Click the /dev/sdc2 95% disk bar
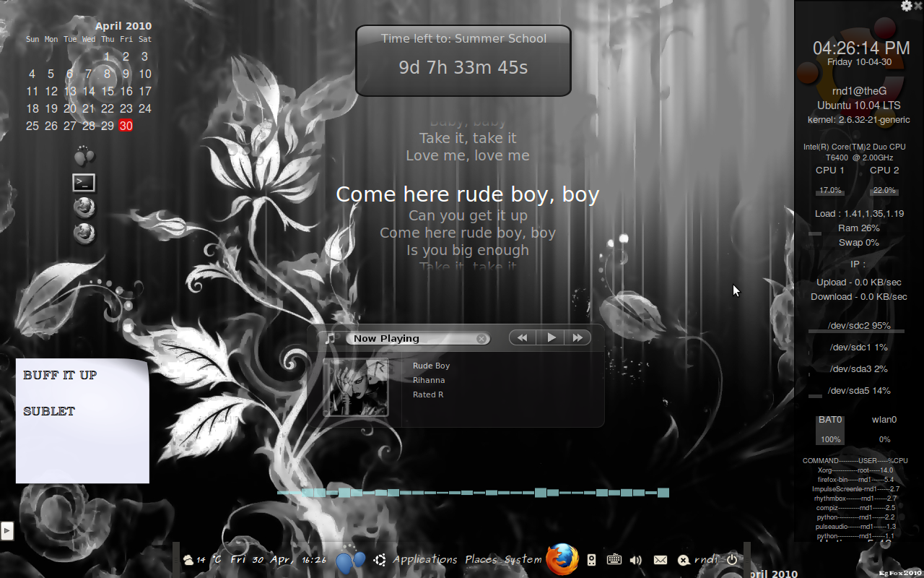Viewport: 924px width, 578px height. click(x=856, y=331)
